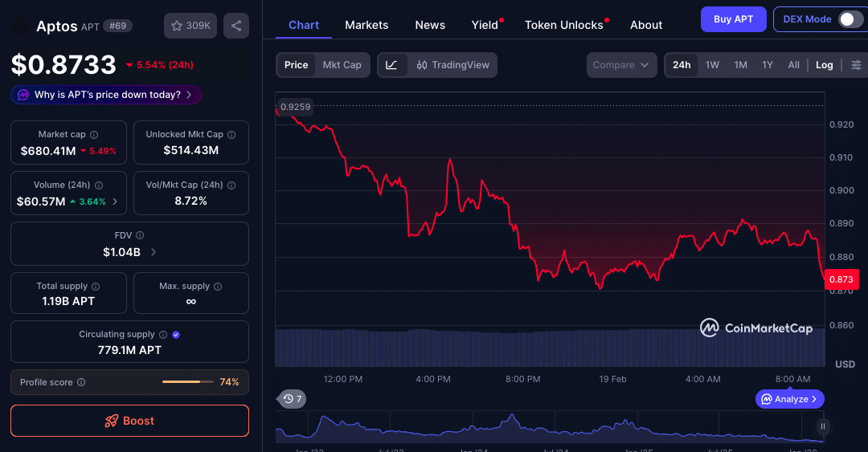The width and height of the screenshot is (868, 452).
Task: Click the Aptos coin logo
Action: click(20, 26)
